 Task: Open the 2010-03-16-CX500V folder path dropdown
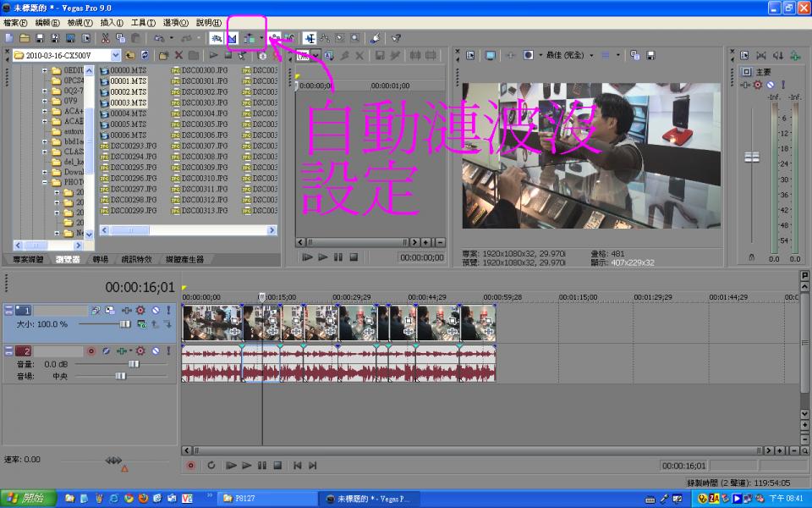click(116, 56)
